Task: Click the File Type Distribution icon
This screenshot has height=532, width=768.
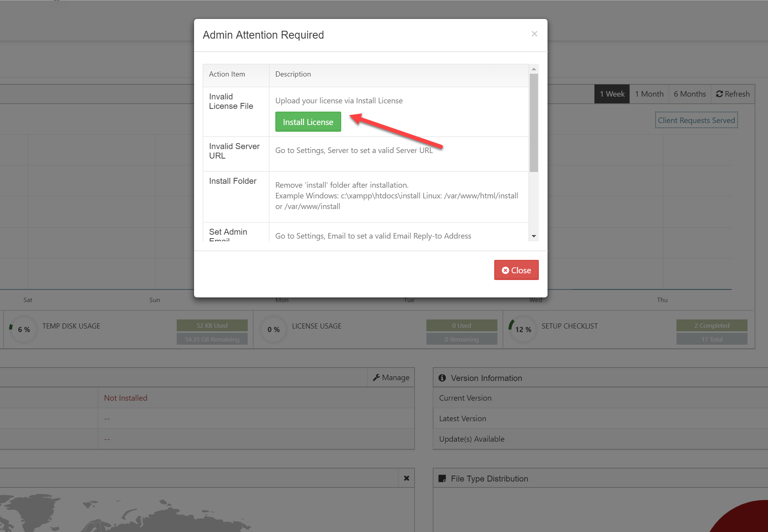Action: (x=442, y=478)
